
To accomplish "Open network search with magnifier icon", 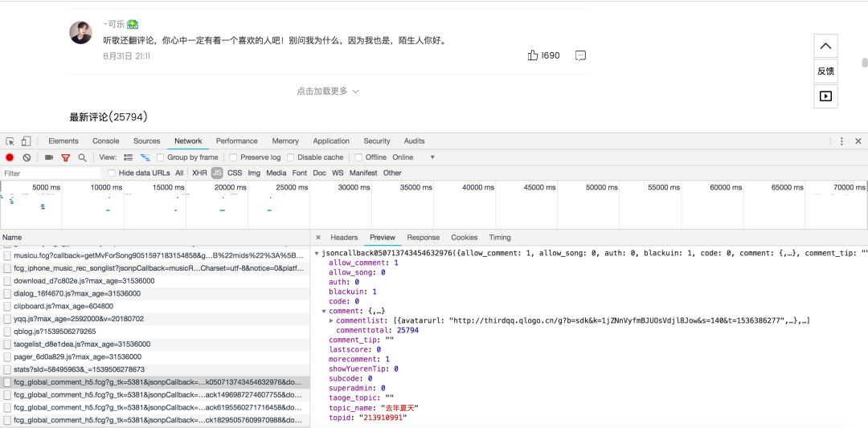I will tap(83, 157).
